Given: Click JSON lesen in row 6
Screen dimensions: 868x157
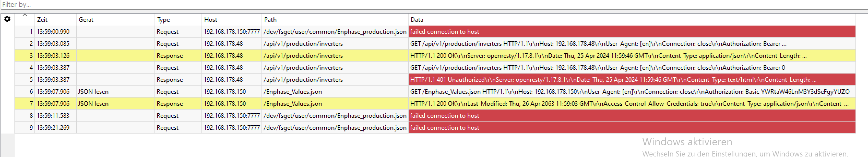Looking at the screenshot, I should [93, 92].
